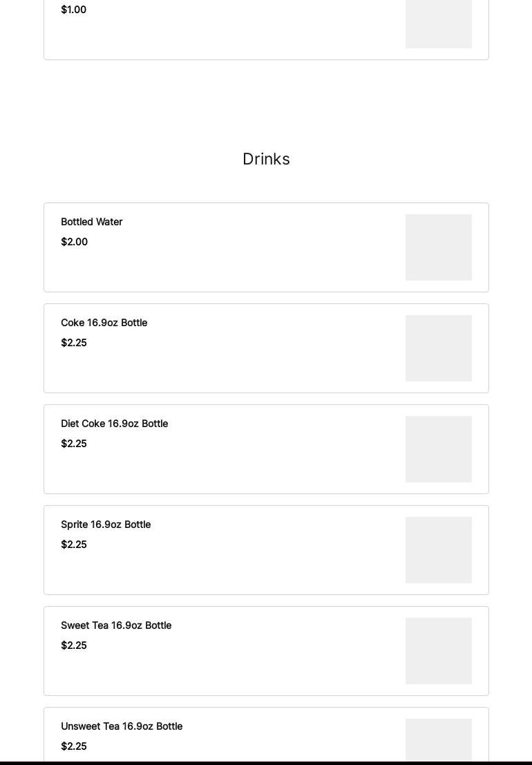Image resolution: width=532 pixels, height=765 pixels.
Task: Click the $1.00 item price
Action: tap(74, 10)
